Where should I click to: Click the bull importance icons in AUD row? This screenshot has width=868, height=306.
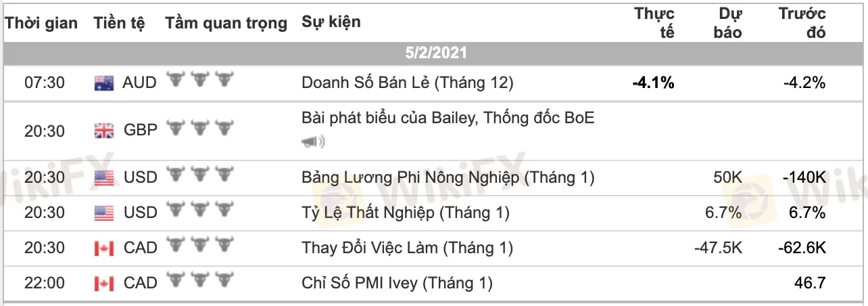click(199, 81)
